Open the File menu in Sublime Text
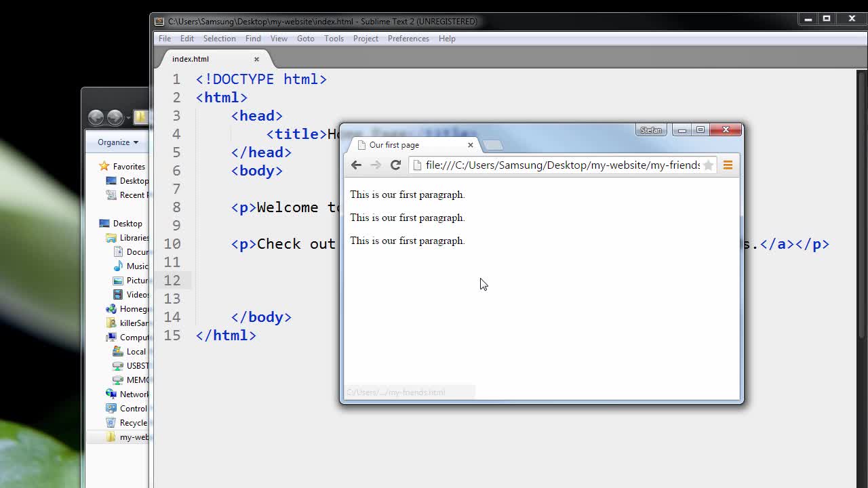 click(x=165, y=39)
